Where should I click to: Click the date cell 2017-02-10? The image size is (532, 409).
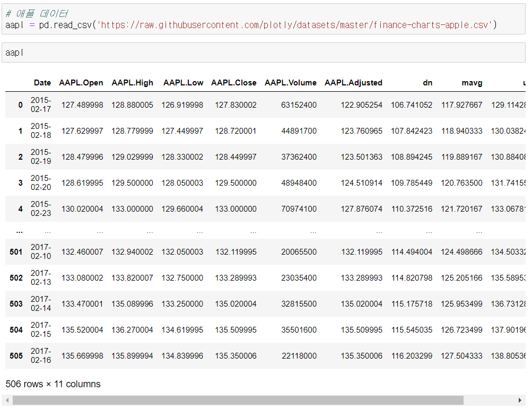point(41,251)
